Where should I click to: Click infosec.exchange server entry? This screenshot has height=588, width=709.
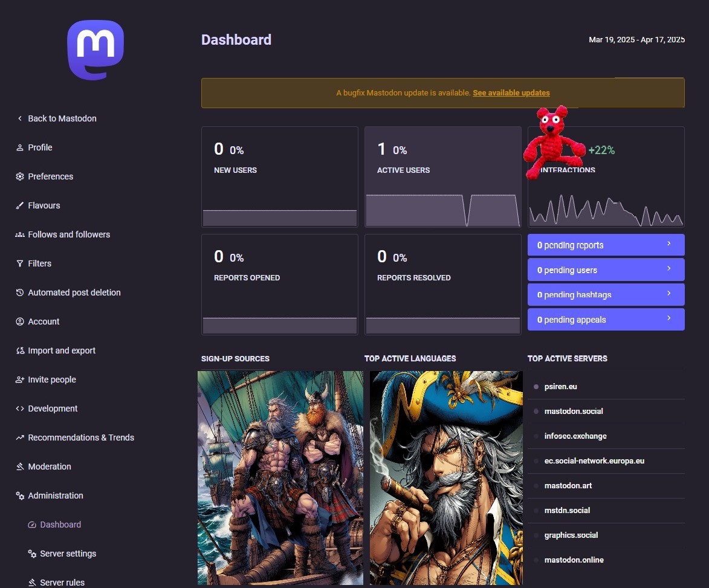coord(606,436)
